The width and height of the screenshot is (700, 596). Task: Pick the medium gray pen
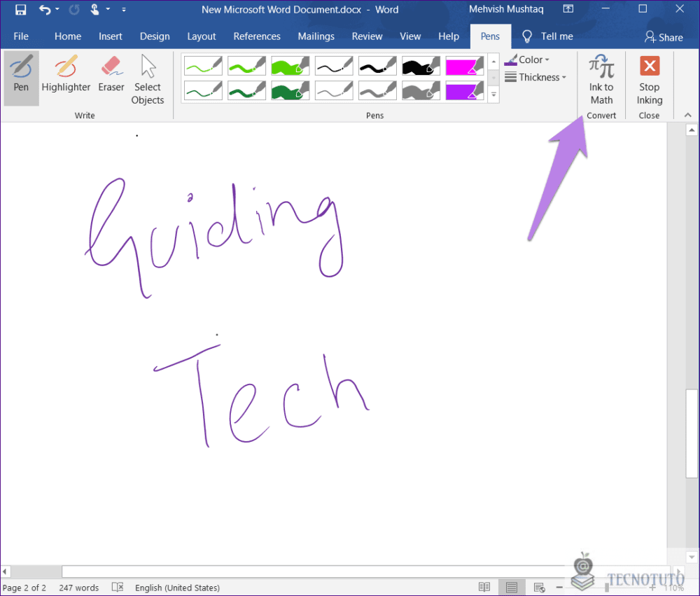click(377, 91)
